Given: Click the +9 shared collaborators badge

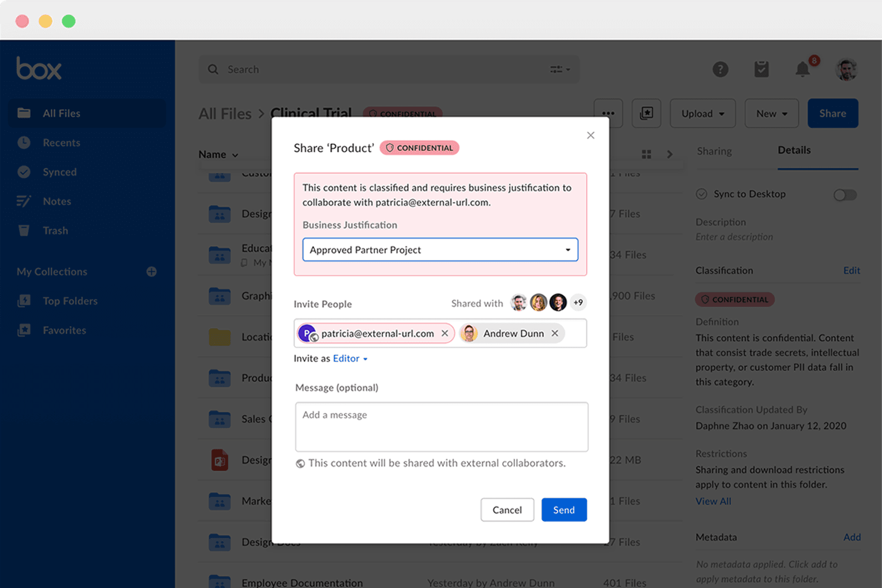Looking at the screenshot, I should 578,302.
